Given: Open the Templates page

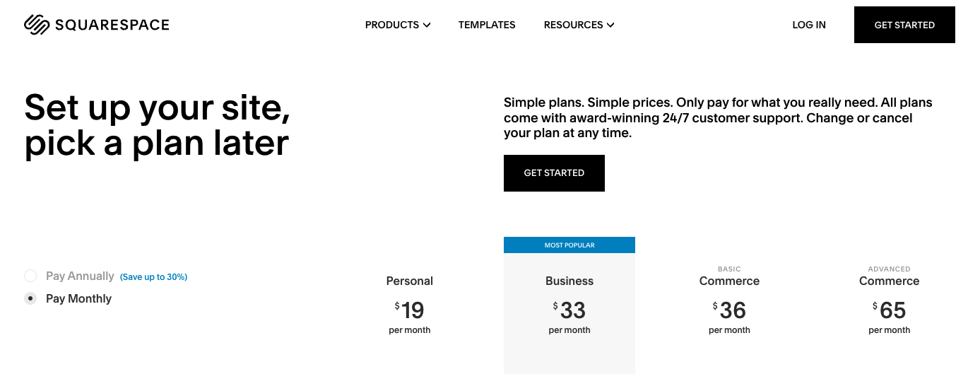Looking at the screenshot, I should coord(487,25).
